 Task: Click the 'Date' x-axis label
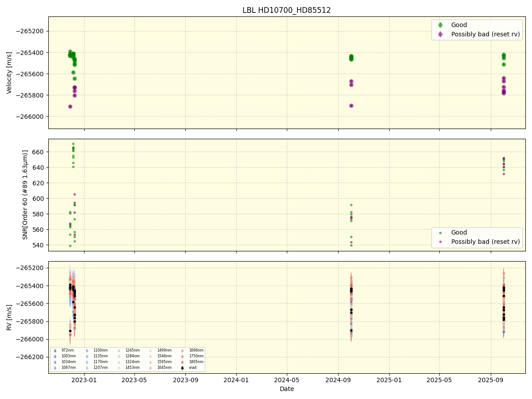coord(286,389)
